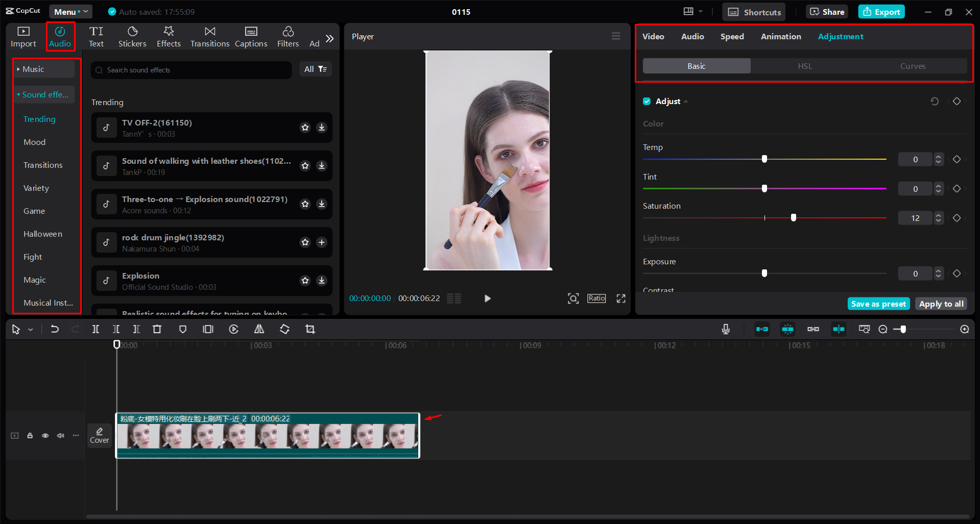Click the Crop icon in the timeline toolbar
The image size is (980, 524).
tap(310, 329)
